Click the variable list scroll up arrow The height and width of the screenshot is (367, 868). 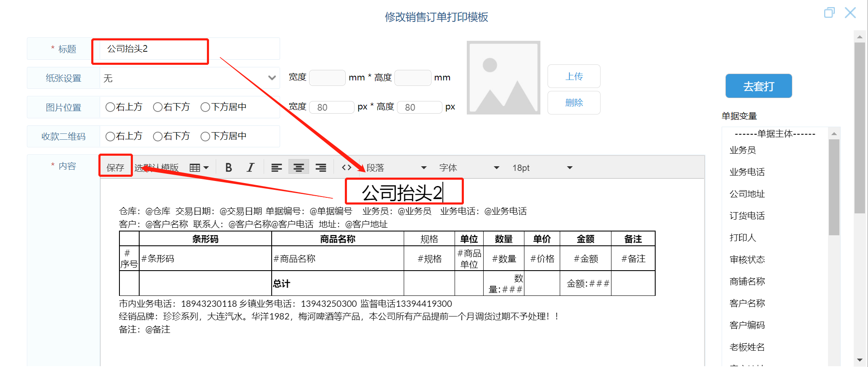[834, 133]
